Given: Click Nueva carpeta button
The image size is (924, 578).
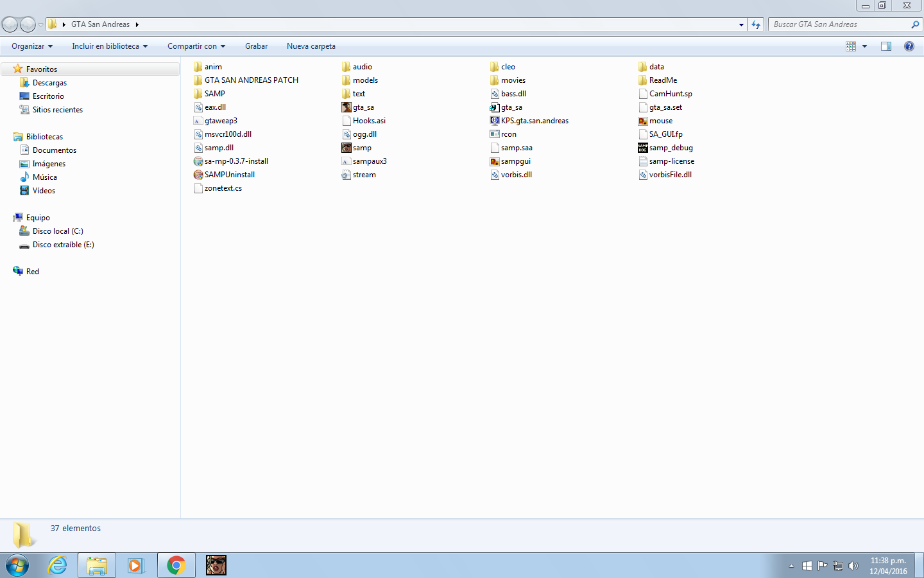Looking at the screenshot, I should point(311,46).
